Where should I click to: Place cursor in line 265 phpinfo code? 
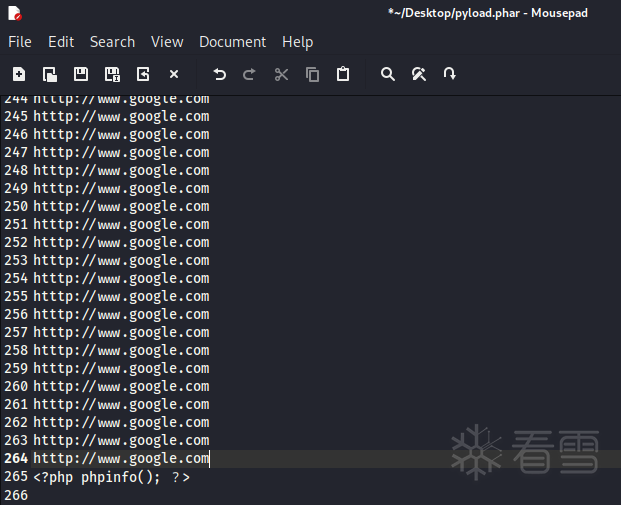(112, 477)
